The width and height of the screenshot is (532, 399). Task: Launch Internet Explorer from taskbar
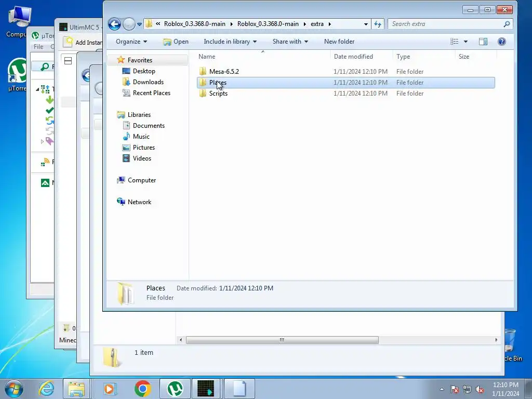pos(46,389)
